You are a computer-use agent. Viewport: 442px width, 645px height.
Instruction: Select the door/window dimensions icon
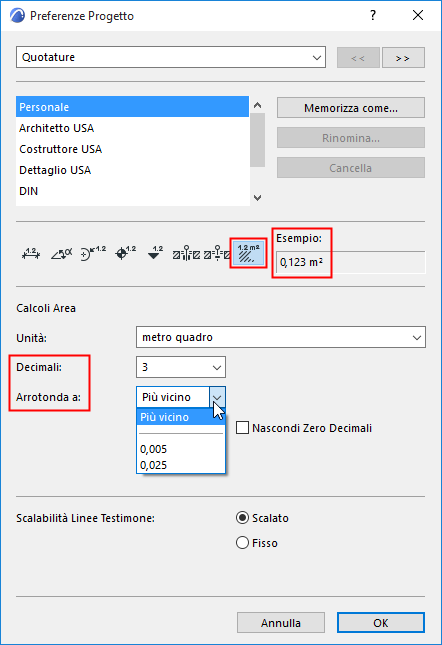(186, 254)
